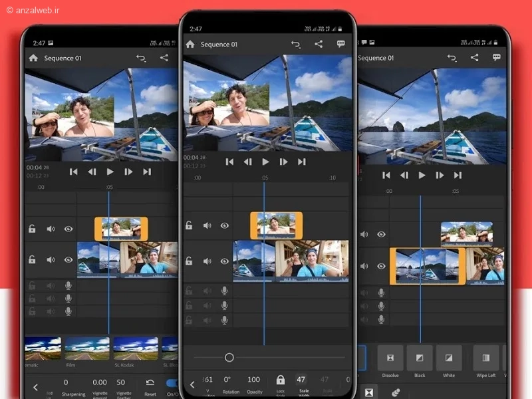Image resolution: width=532 pixels, height=399 pixels.
Task: Toggle the Lock Scale padlock
Action: [280, 380]
